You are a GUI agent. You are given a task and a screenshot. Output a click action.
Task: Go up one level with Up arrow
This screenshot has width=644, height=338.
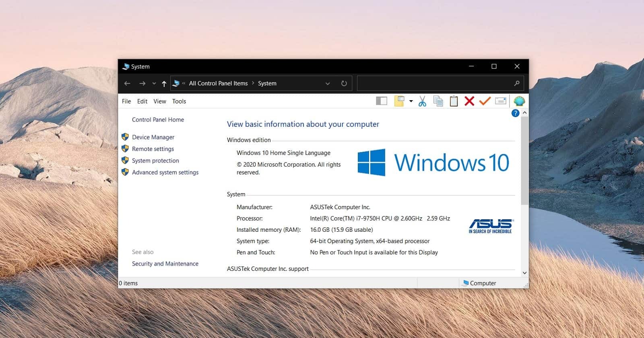pyautogui.click(x=164, y=84)
